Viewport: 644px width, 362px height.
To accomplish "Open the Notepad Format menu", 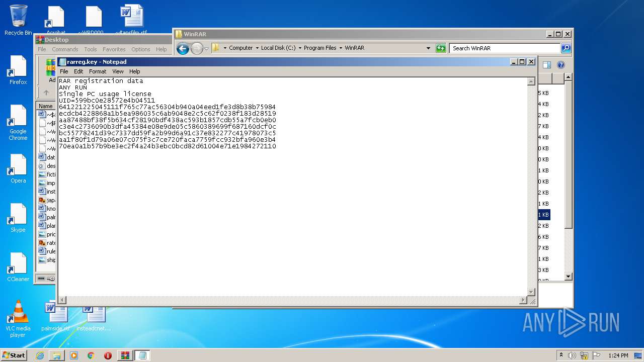I will pos(98,71).
